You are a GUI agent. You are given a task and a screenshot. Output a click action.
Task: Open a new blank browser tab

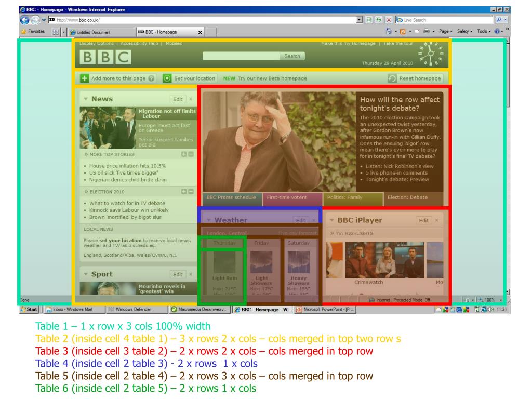(211, 32)
